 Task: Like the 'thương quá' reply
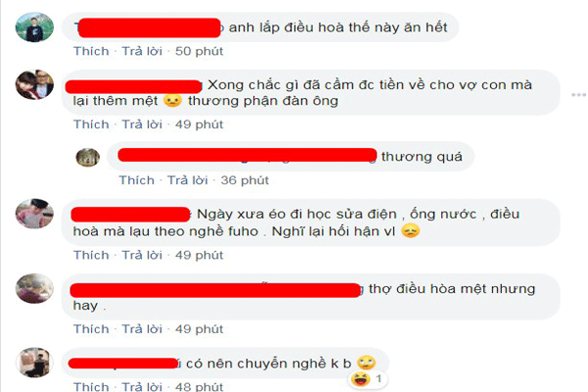137,180
